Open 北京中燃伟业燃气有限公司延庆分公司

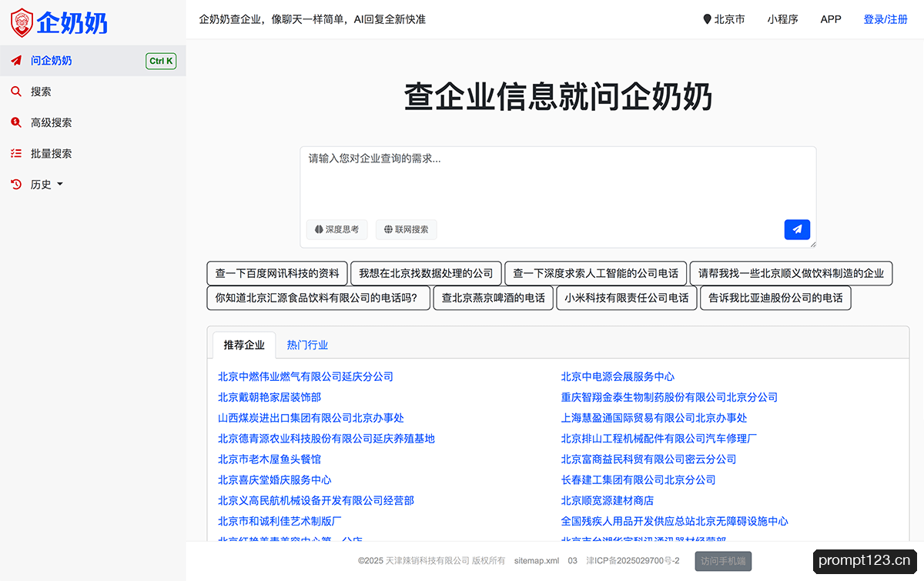pos(306,376)
